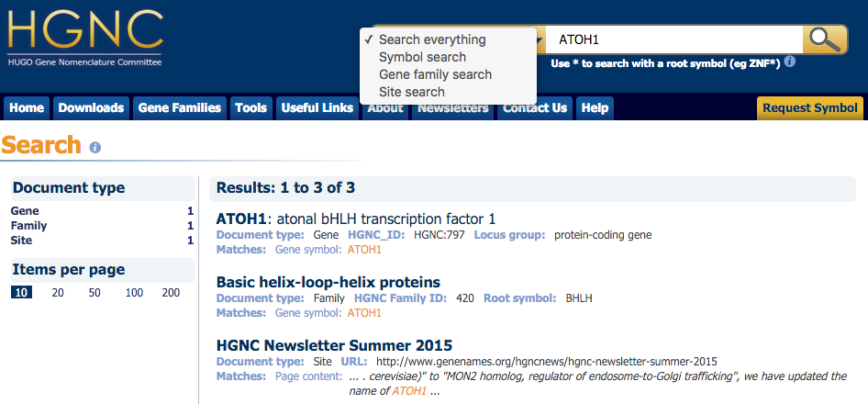The image size is (868, 404).
Task: Pick 'Site search' in the dropdown list
Action: 411,92
